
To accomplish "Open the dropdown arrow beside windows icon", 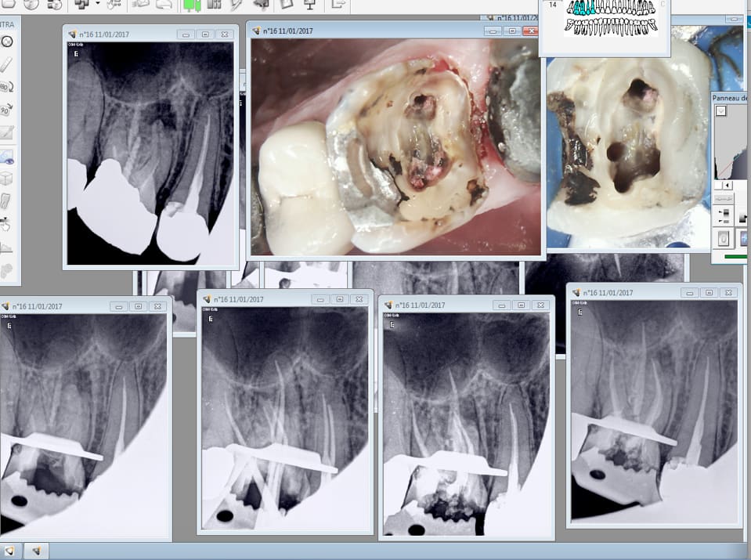I will pyautogui.click(x=97, y=5).
